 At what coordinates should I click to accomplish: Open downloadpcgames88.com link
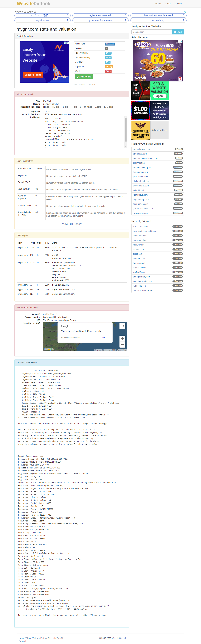[145, 231]
